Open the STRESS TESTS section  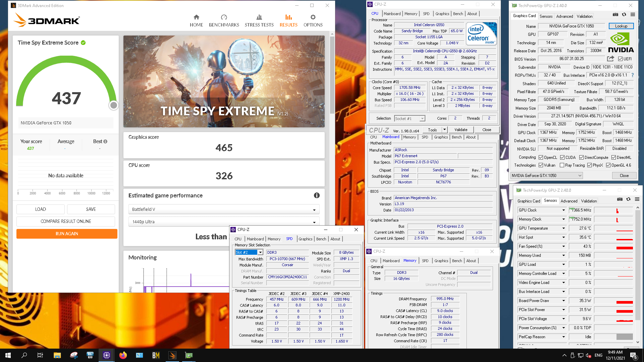coord(259,21)
